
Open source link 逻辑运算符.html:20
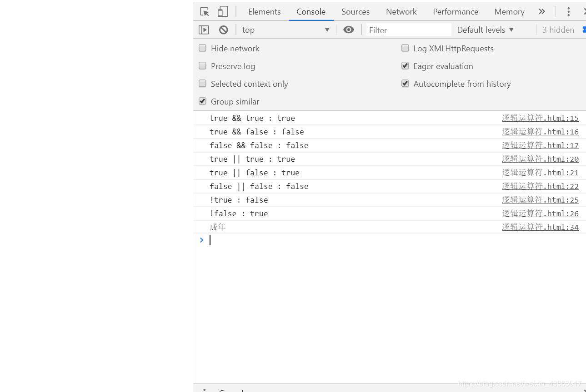(x=540, y=159)
